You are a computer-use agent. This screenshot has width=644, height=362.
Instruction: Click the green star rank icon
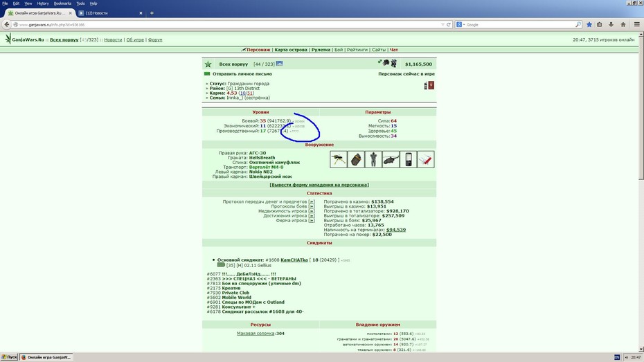click(x=208, y=64)
